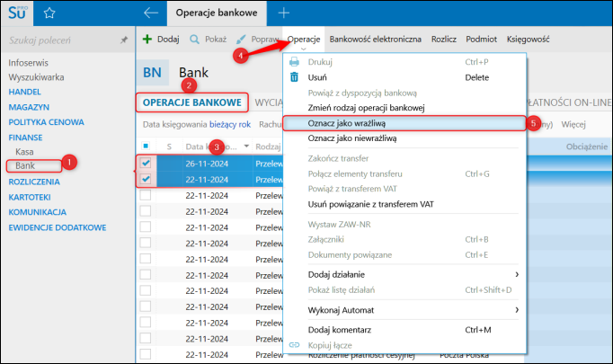Expand the POLITYKA CENOWA section
The width and height of the screenshot is (613, 364).
point(46,122)
